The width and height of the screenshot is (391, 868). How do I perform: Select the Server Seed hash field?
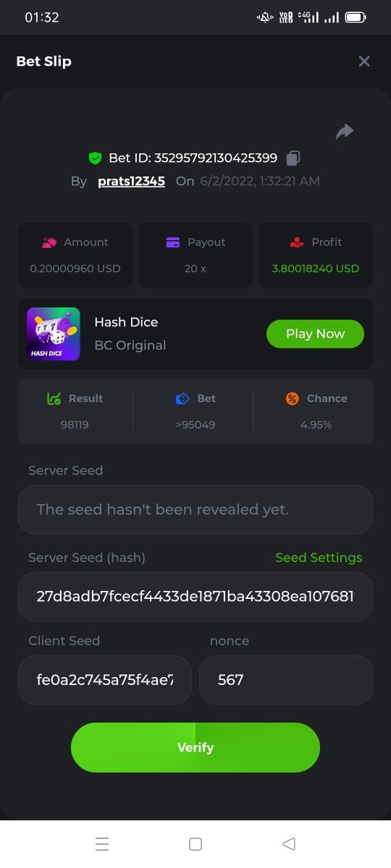[195, 597]
